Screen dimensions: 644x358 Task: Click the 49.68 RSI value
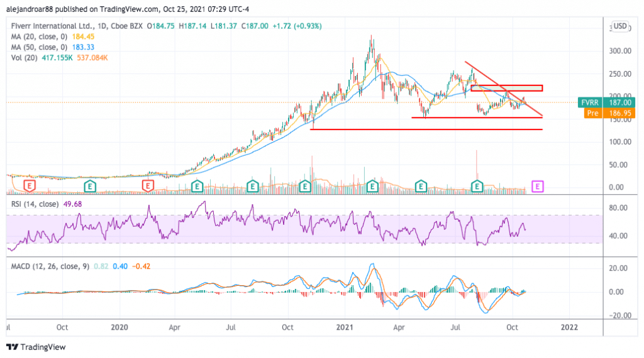[72, 204]
